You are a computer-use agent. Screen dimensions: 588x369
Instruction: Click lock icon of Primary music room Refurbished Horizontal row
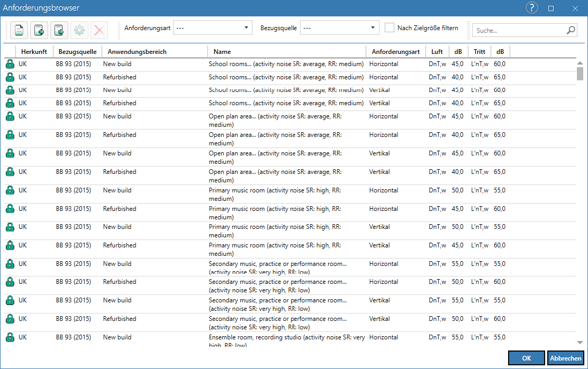(10, 209)
